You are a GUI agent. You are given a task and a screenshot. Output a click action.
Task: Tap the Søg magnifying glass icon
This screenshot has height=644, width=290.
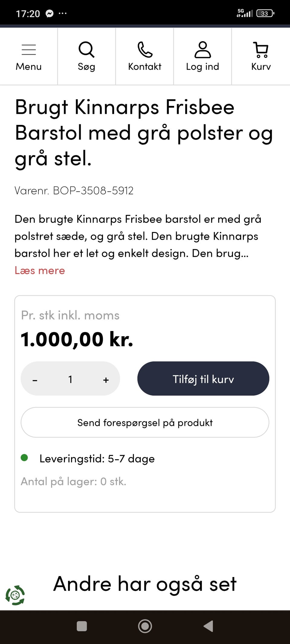tap(86, 50)
